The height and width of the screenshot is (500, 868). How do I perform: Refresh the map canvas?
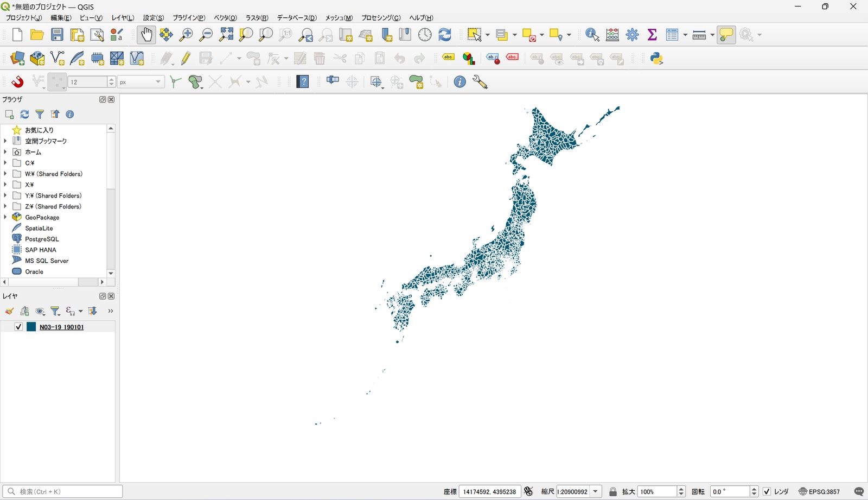point(445,35)
